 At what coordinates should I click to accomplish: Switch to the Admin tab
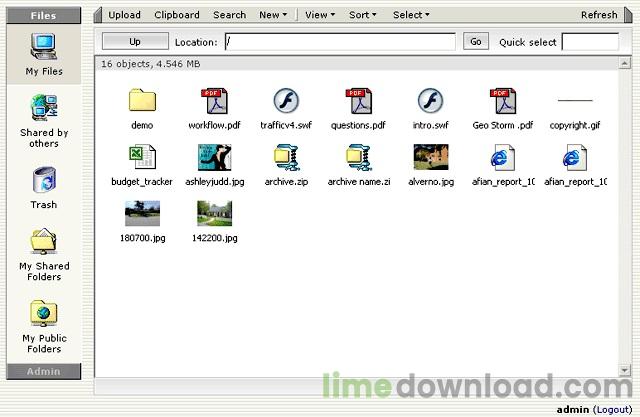(43, 371)
